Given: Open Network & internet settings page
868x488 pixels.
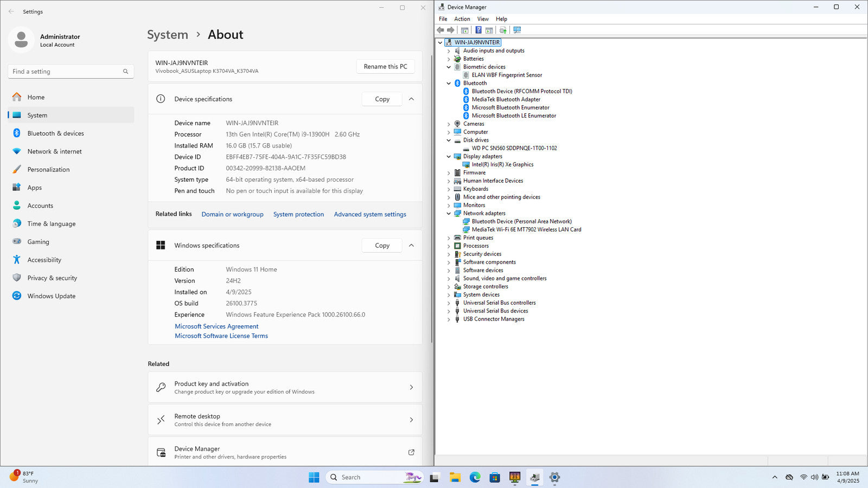Looking at the screenshot, I should click(71, 151).
